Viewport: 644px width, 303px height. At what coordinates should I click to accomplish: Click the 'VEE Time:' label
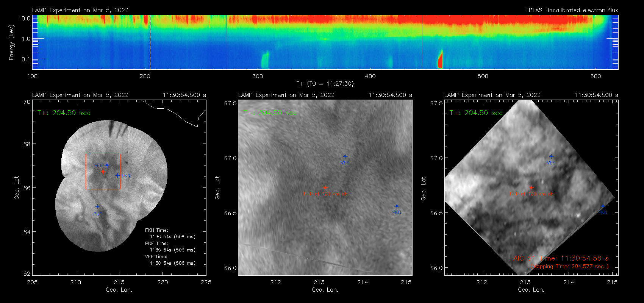(156, 257)
